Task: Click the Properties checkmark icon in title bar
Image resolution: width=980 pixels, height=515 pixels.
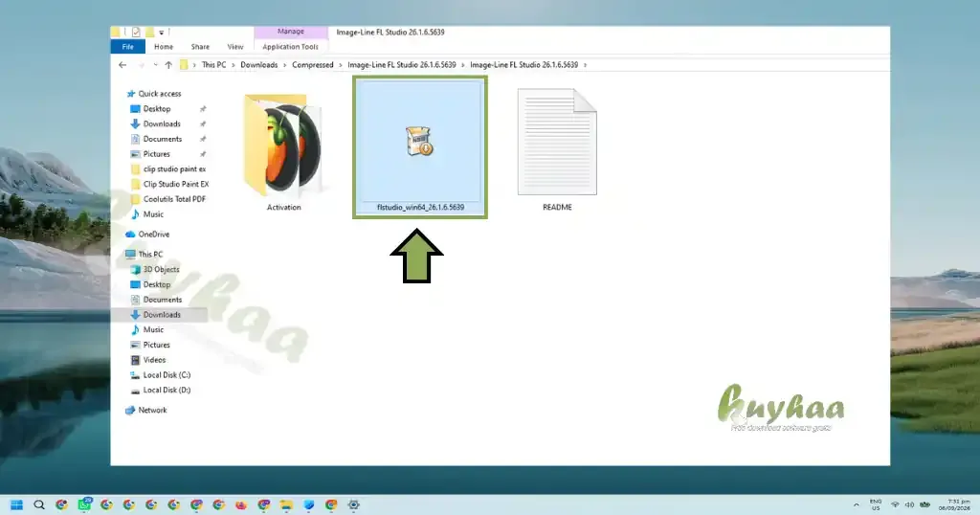Action: pyautogui.click(x=136, y=32)
